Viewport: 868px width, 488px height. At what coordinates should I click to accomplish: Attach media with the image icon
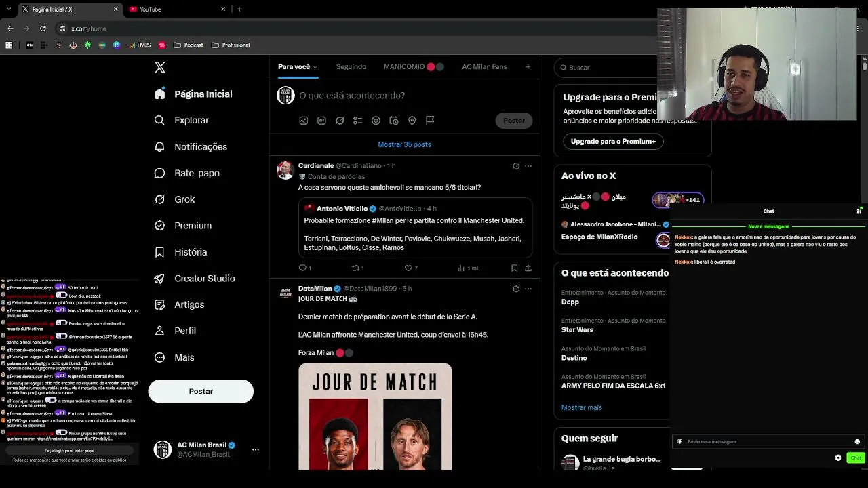(x=304, y=121)
